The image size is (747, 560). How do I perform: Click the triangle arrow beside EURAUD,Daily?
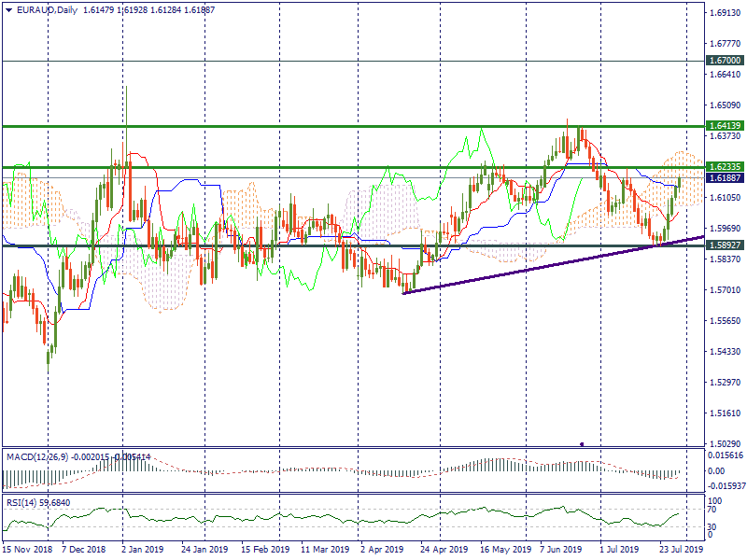[x=8, y=7]
